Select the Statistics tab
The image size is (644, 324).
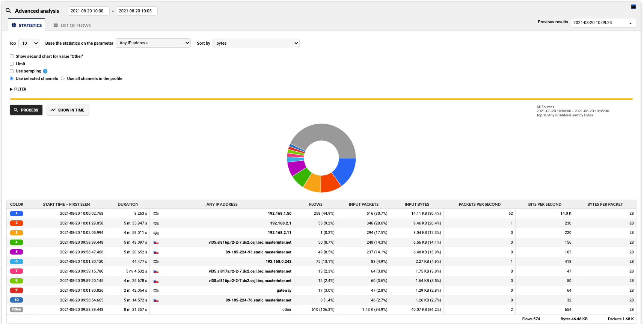tap(27, 26)
